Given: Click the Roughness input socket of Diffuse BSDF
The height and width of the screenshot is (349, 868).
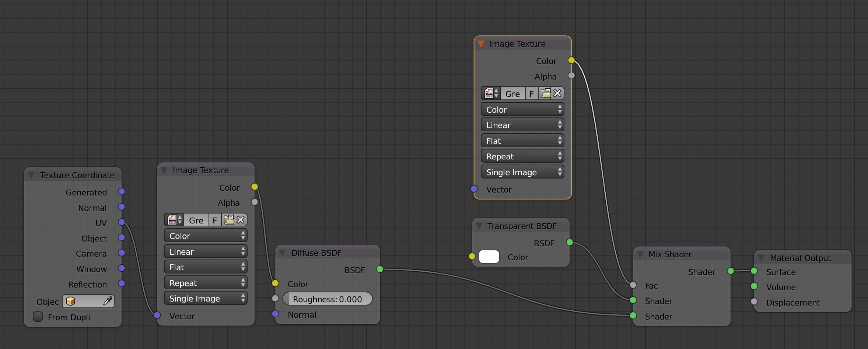Looking at the screenshot, I should tap(275, 298).
